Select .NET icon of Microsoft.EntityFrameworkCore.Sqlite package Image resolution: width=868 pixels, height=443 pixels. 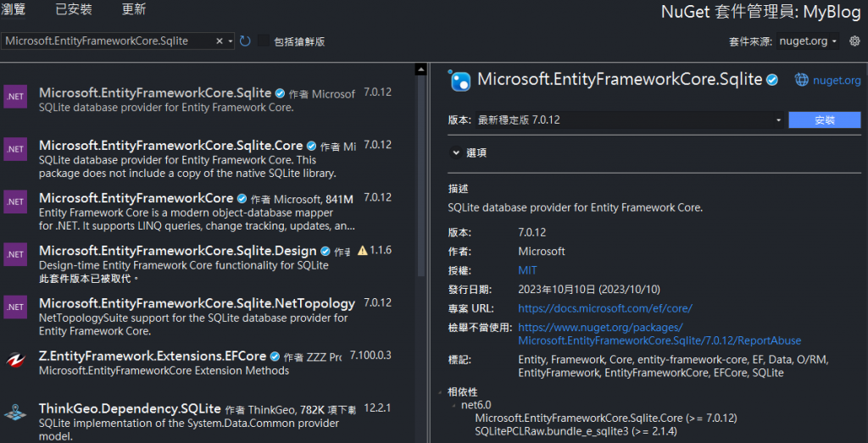pos(15,97)
